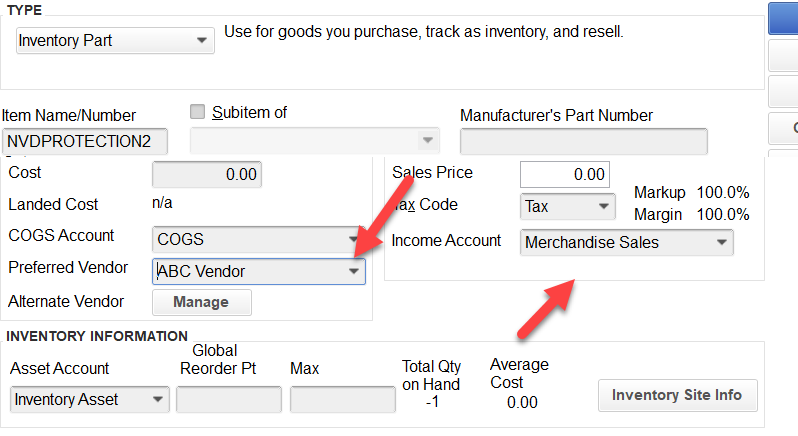798x436 pixels.
Task: Click the ABC Vendor text in Preferred Vendor
Action: [201, 271]
